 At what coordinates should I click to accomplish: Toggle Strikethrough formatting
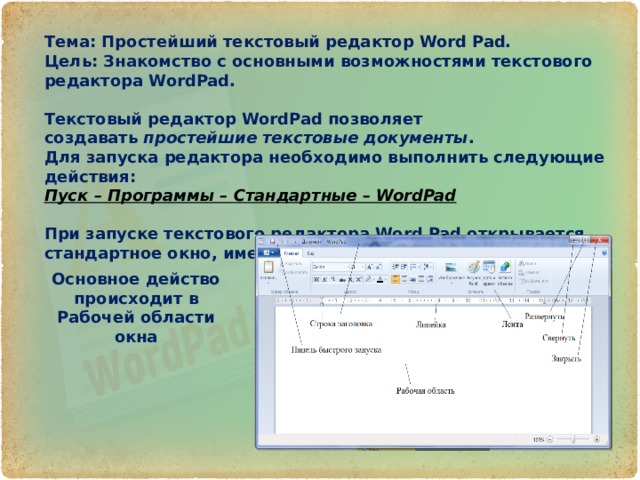pyautogui.click(x=342, y=280)
